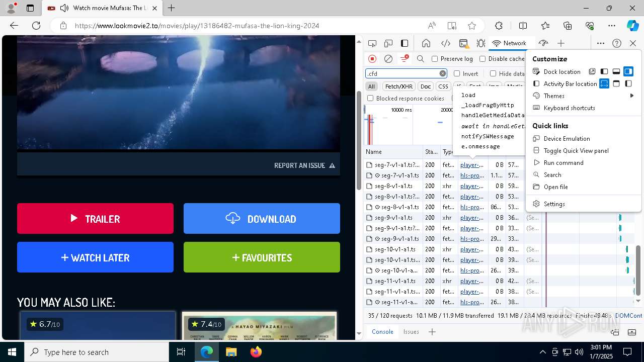Click REPORT AN ISSUE link
Image resolution: width=644 pixels, height=362 pixels.
click(x=304, y=165)
